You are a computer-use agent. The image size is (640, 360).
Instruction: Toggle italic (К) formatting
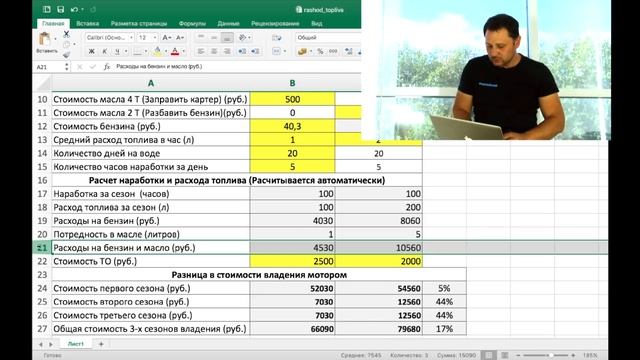(x=104, y=51)
